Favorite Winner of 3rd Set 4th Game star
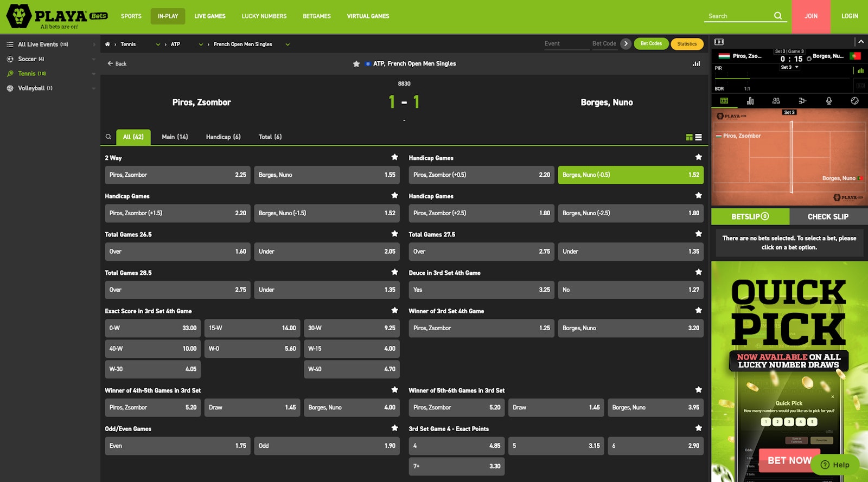The width and height of the screenshot is (868, 482). point(699,311)
